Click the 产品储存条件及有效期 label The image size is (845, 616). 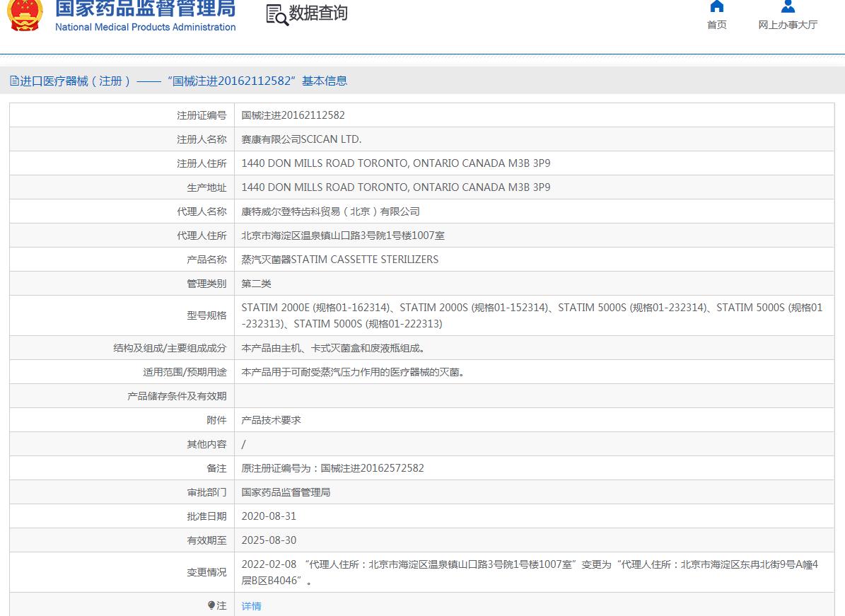177,396
